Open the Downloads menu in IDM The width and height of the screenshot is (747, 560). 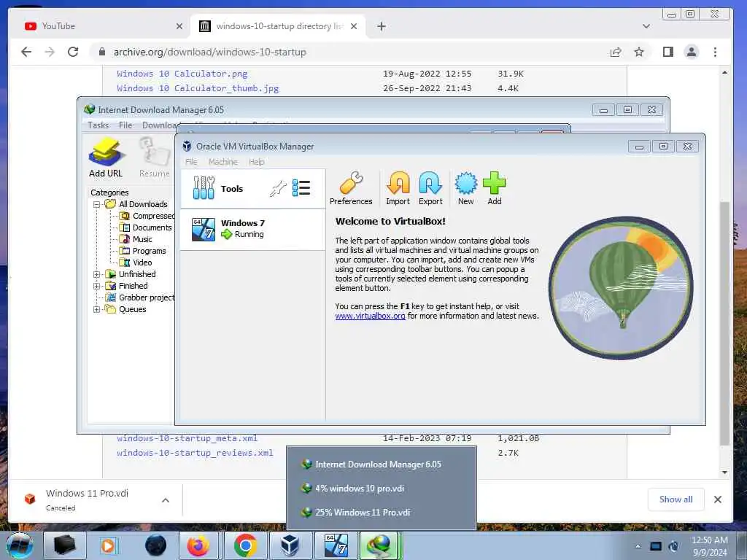(160, 125)
